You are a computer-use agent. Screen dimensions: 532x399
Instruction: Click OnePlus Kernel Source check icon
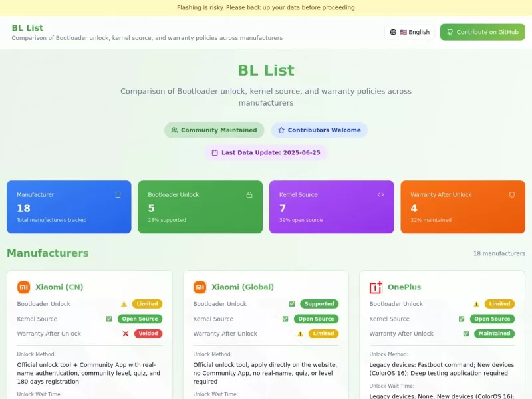point(462,319)
